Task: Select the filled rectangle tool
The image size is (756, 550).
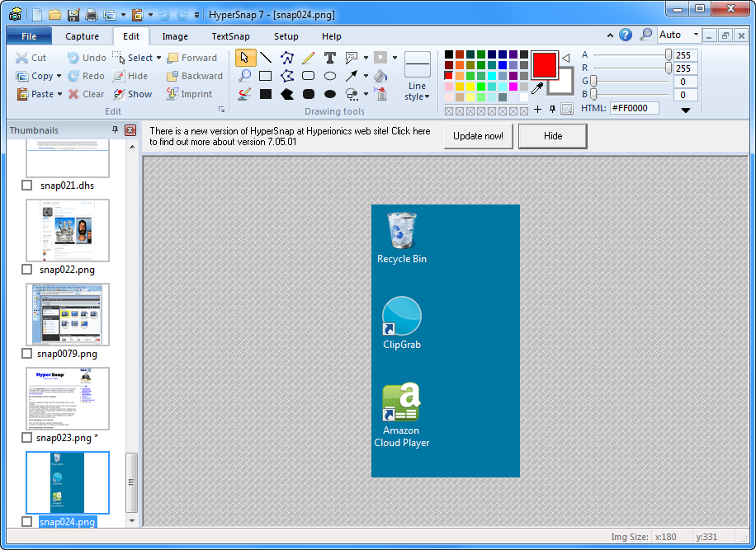Action: [x=266, y=94]
